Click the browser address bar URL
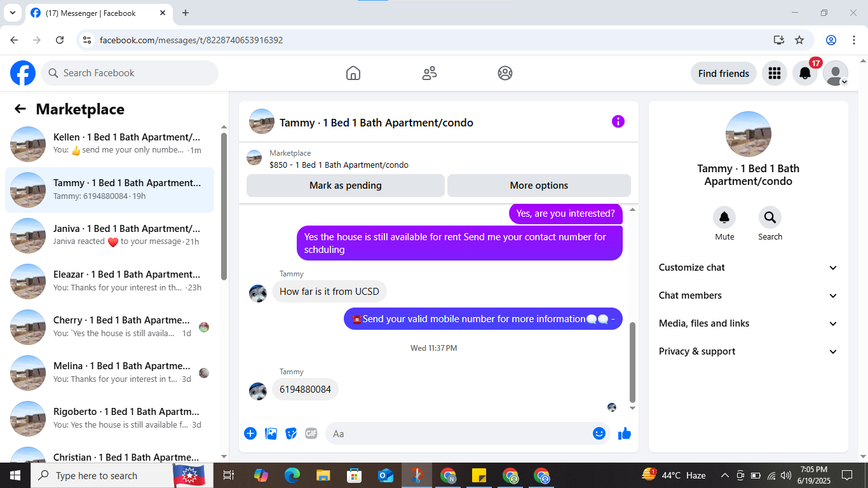Viewport: 868px width, 488px height. [x=191, y=40]
